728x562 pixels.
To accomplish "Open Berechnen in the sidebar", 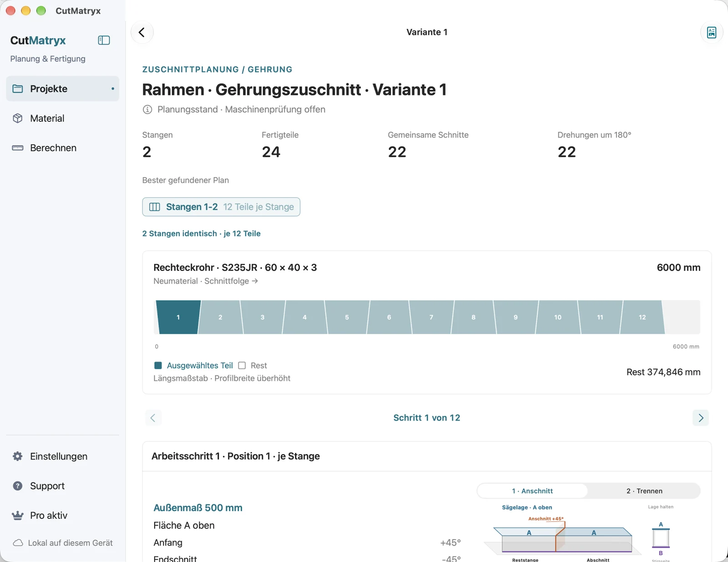I will click(63, 148).
